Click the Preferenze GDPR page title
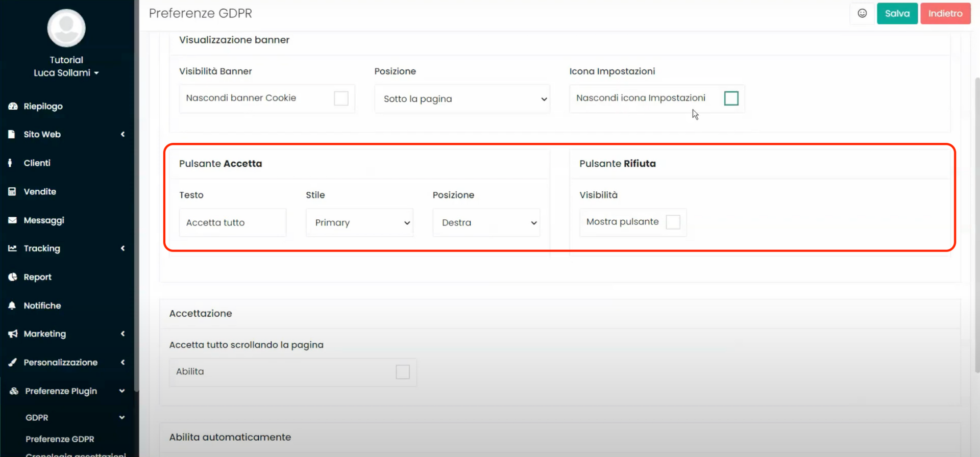The height and width of the screenshot is (457, 980). point(201,13)
